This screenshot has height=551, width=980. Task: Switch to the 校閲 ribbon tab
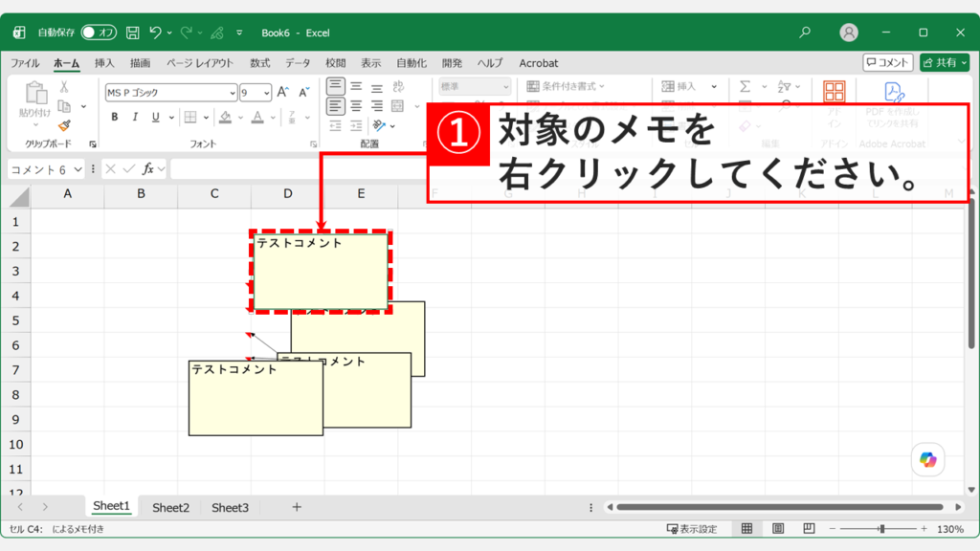[336, 63]
